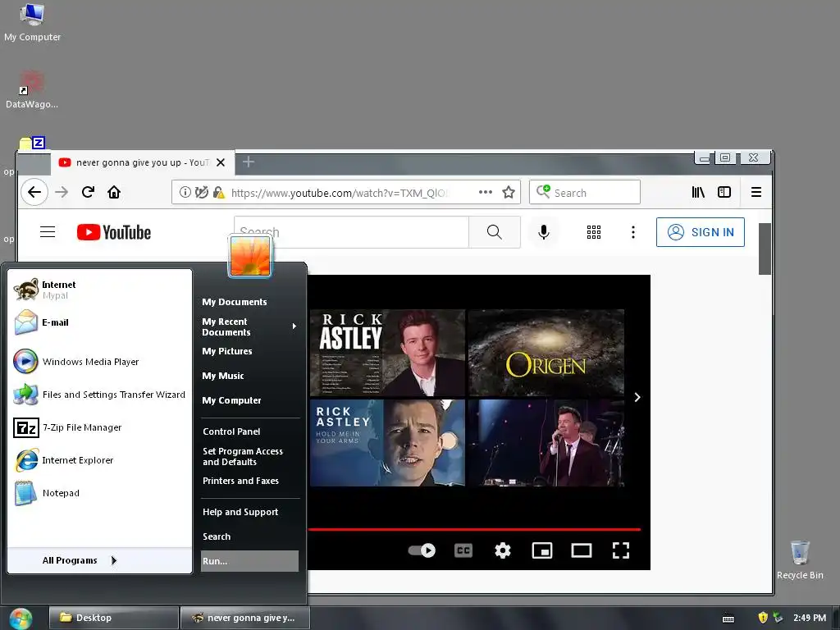
Task: Open Rick Astley Hold Me In Your Arms thumbnail
Action: 387,442
